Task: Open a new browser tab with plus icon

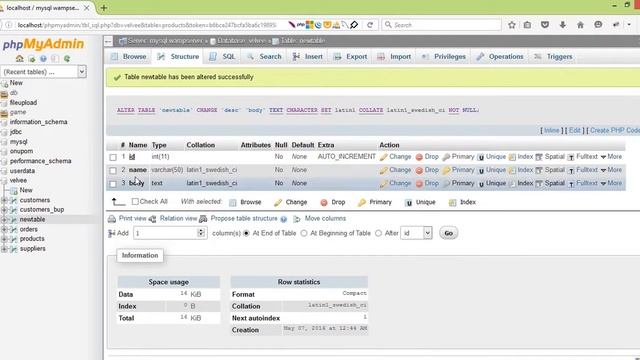Action: coord(104,8)
